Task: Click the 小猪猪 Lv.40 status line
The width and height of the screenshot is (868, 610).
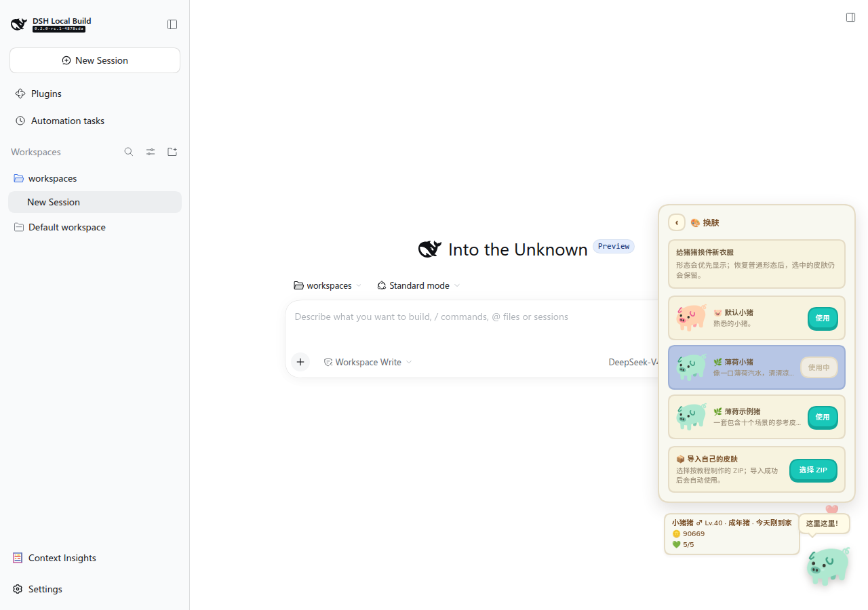Action: click(x=732, y=523)
